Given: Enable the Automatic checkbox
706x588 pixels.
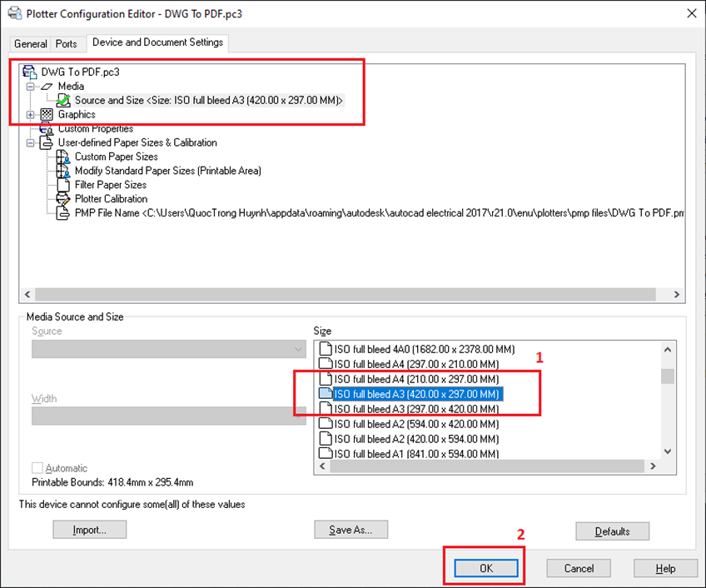Looking at the screenshot, I should (x=37, y=468).
